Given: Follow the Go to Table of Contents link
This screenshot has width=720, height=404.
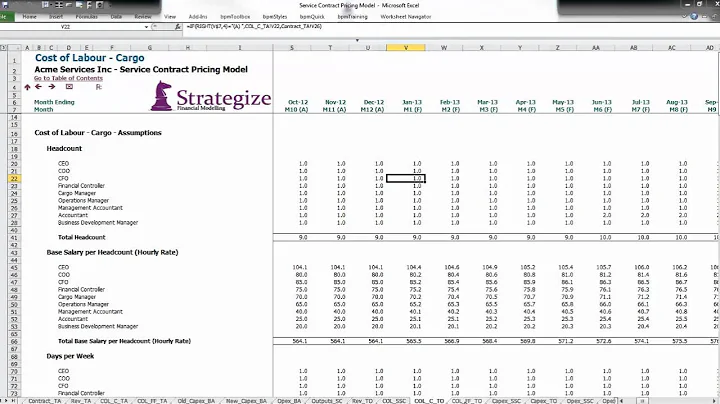Looking at the screenshot, I should (68, 79).
